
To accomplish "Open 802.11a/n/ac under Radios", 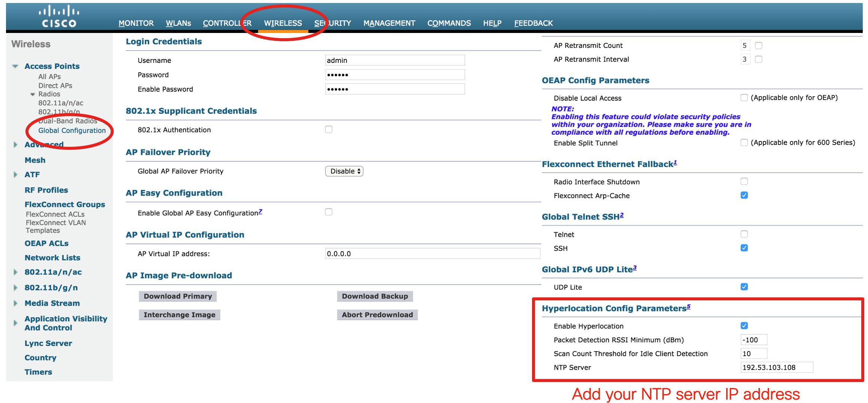I will tap(61, 103).
